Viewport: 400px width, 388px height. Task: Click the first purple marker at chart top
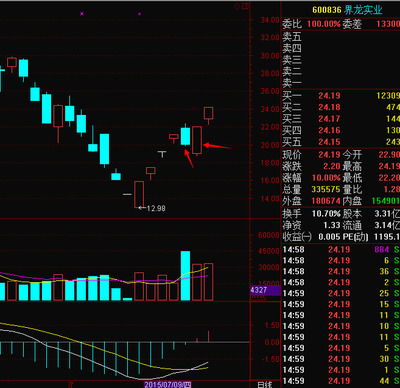pos(82,14)
